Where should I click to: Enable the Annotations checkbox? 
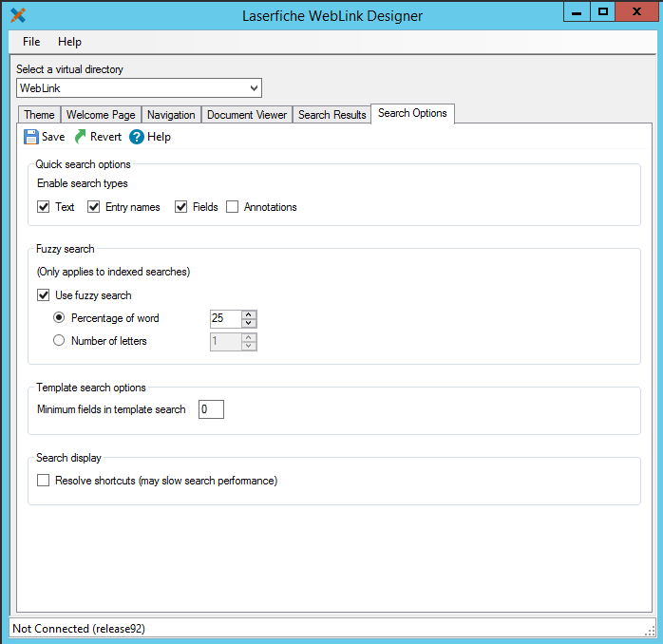232,207
